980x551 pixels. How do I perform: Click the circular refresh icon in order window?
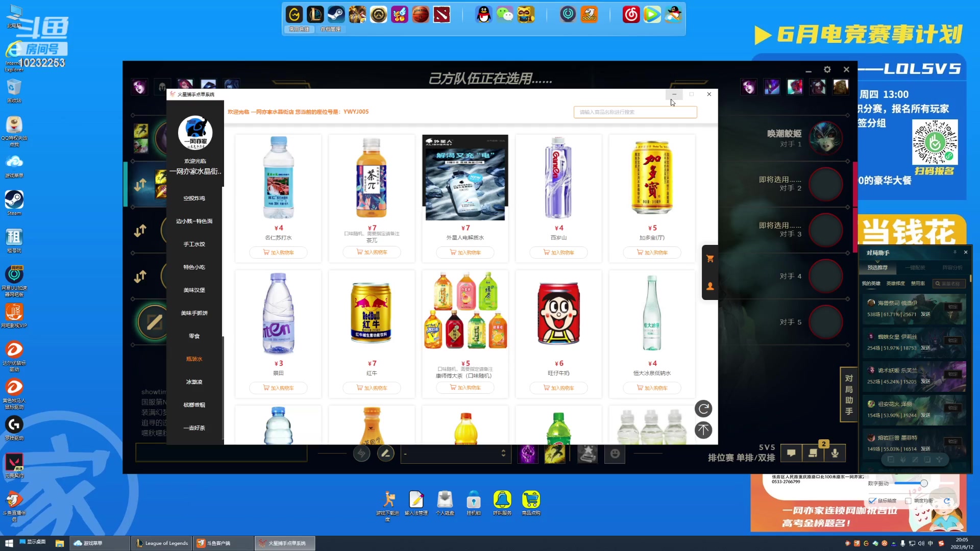point(703,409)
